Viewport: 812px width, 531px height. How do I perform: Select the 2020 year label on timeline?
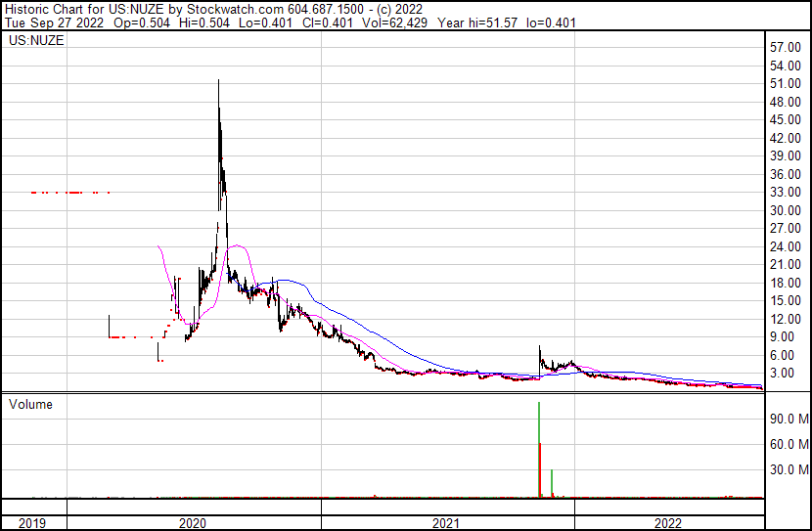pos(194,522)
